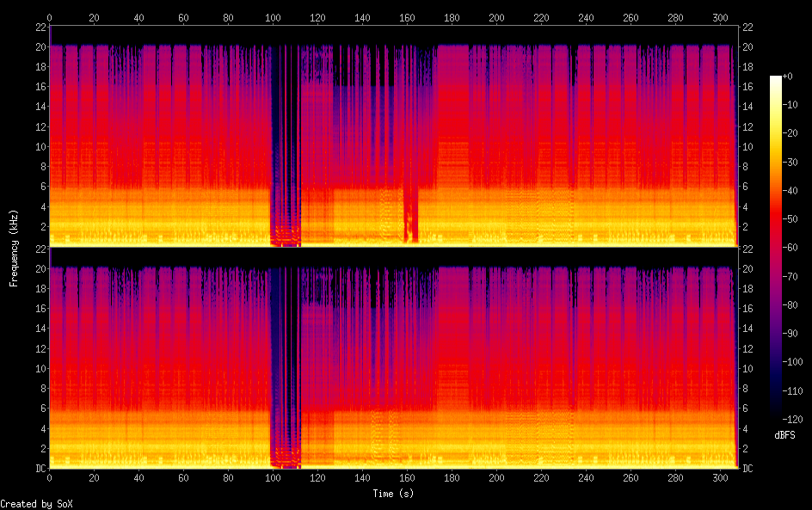This screenshot has height=510, width=812.
Task: Click the "-120" color scale label
Action: [x=792, y=420]
